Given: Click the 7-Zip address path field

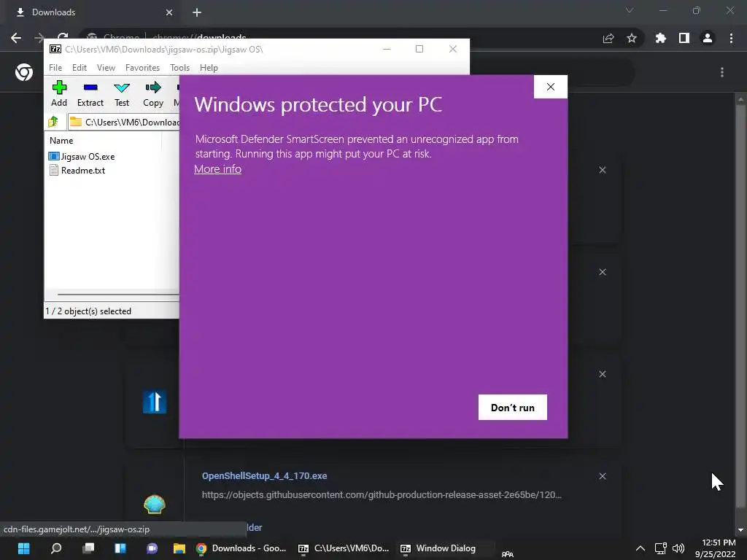Looking at the screenshot, I should coord(124,122).
